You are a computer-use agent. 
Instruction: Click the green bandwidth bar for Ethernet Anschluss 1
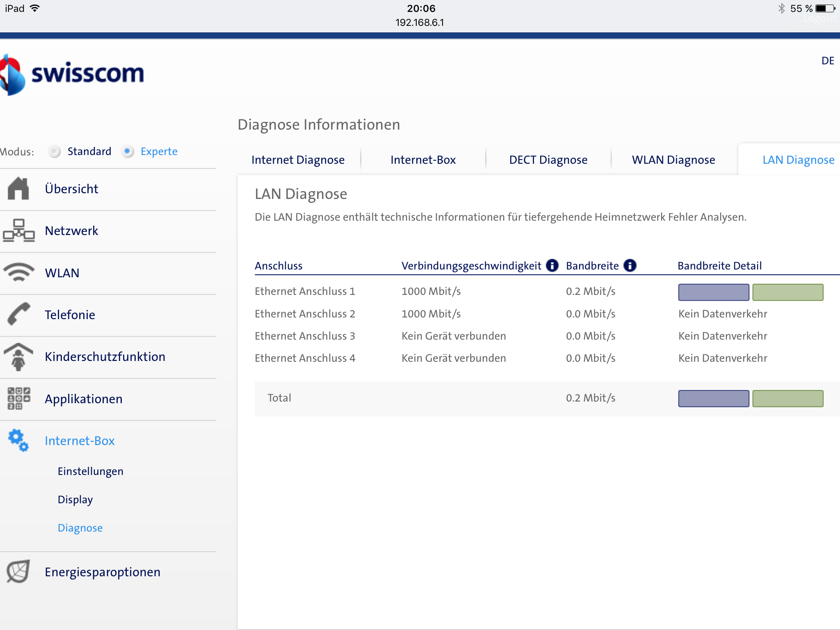tap(787, 292)
